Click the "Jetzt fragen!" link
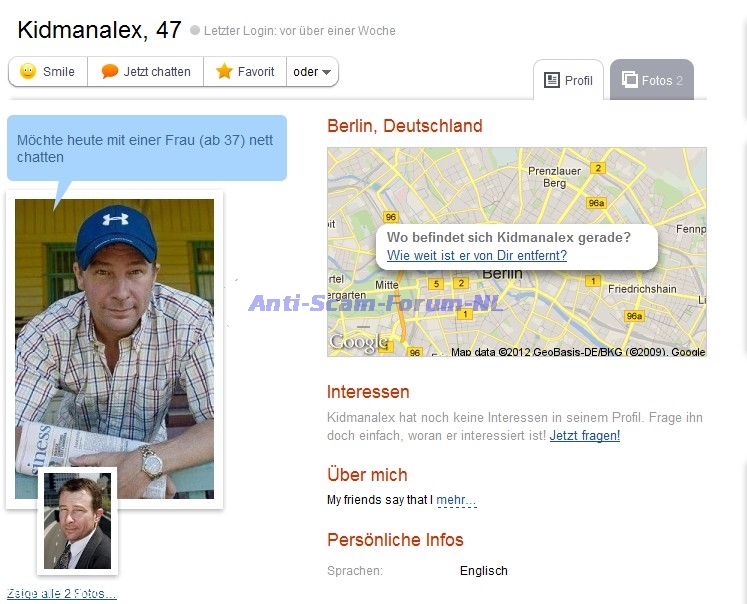Screen dimensions: 747x604 click(584, 436)
